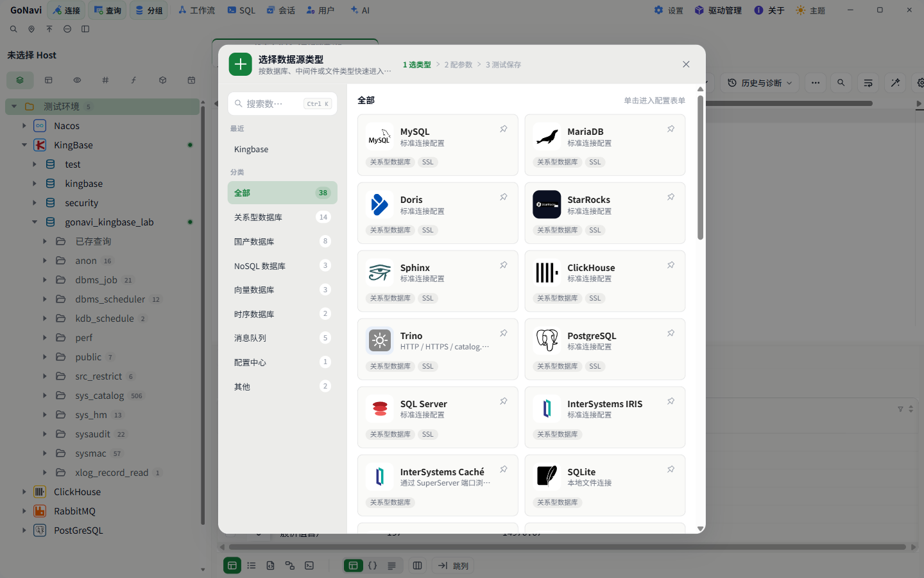Pin the StarRocks data source
The image size is (924, 578).
pos(671,197)
